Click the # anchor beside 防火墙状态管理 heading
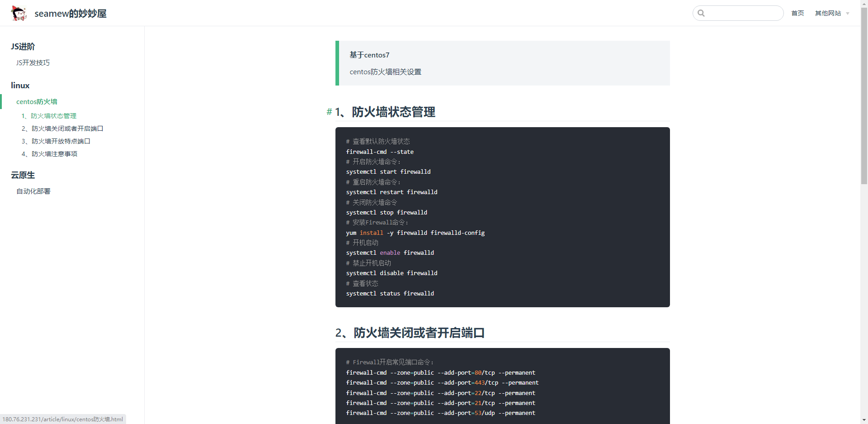The width and height of the screenshot is (868, 424). pos(329,112)
